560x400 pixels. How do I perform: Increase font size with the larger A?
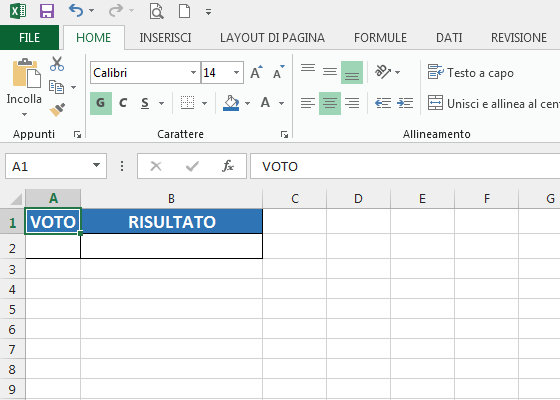click(x=256, y=72)
